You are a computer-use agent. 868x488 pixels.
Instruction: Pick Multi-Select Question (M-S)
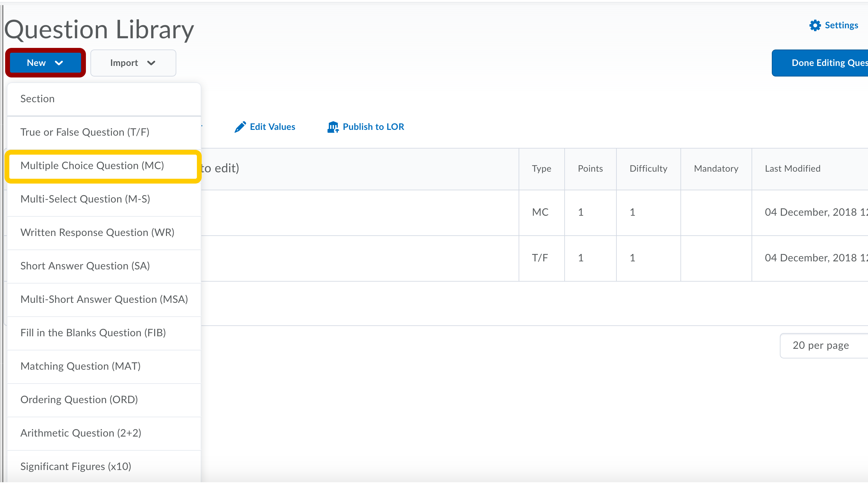pos(85,199)
